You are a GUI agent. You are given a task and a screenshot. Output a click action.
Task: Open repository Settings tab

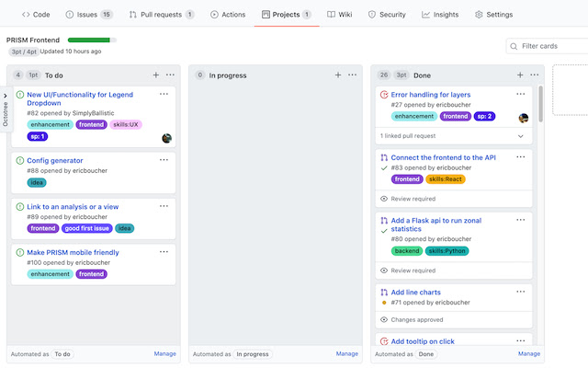(x=494, y=15)
